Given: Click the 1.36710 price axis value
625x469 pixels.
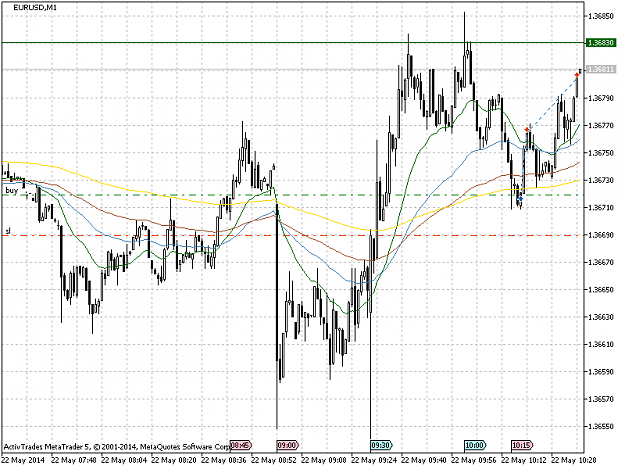Looking at the screenshot, I should [x=601, y=208].
